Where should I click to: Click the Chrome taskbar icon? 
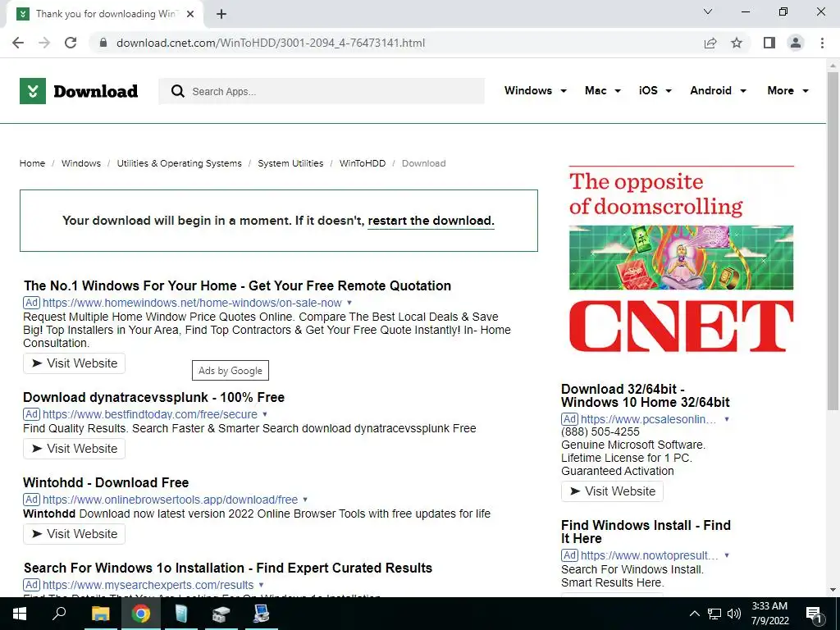141,614
